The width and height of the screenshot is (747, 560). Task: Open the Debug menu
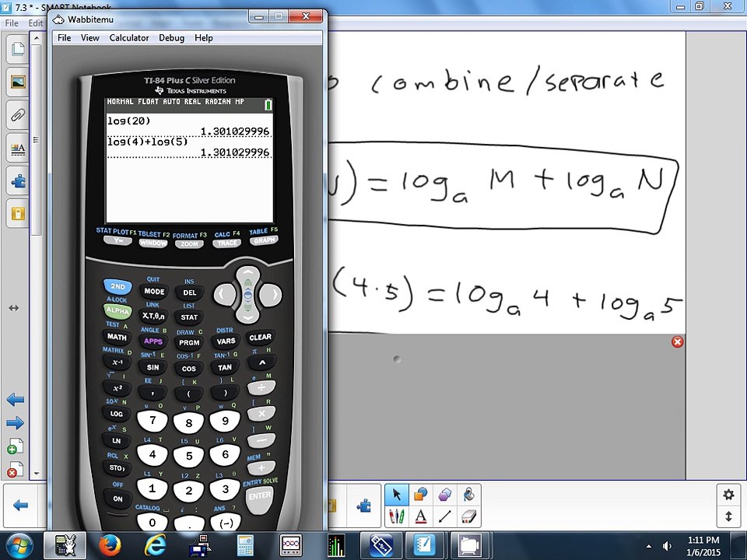171,38
